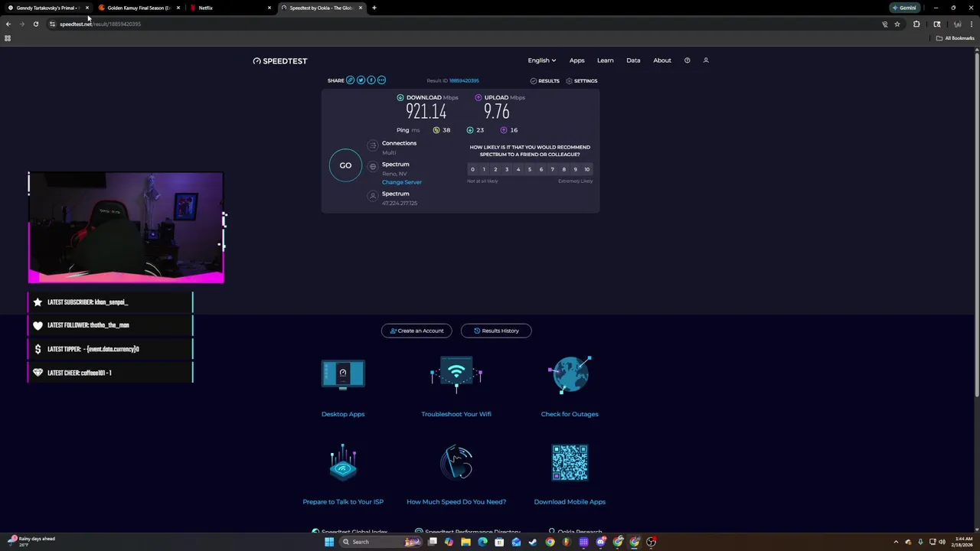Screen dimensions: 980x551
Task: Switch to the Results tab
Action: pyautogui.click(x=544, y=80)
